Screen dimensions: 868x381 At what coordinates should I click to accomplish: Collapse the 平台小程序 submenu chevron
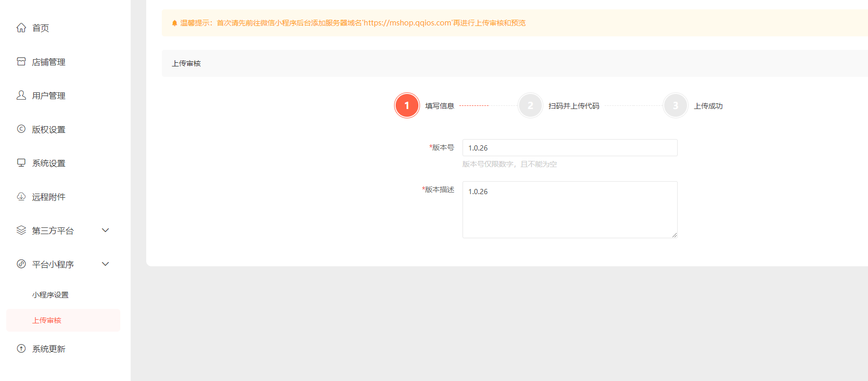[x=105, y=264]
